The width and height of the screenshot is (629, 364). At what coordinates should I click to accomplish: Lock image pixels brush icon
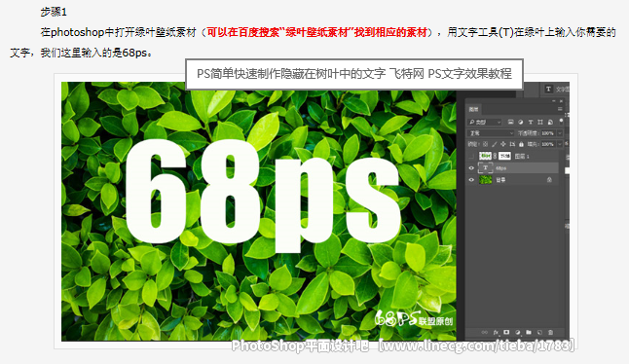pyautogui.click(x=495, y=144)
